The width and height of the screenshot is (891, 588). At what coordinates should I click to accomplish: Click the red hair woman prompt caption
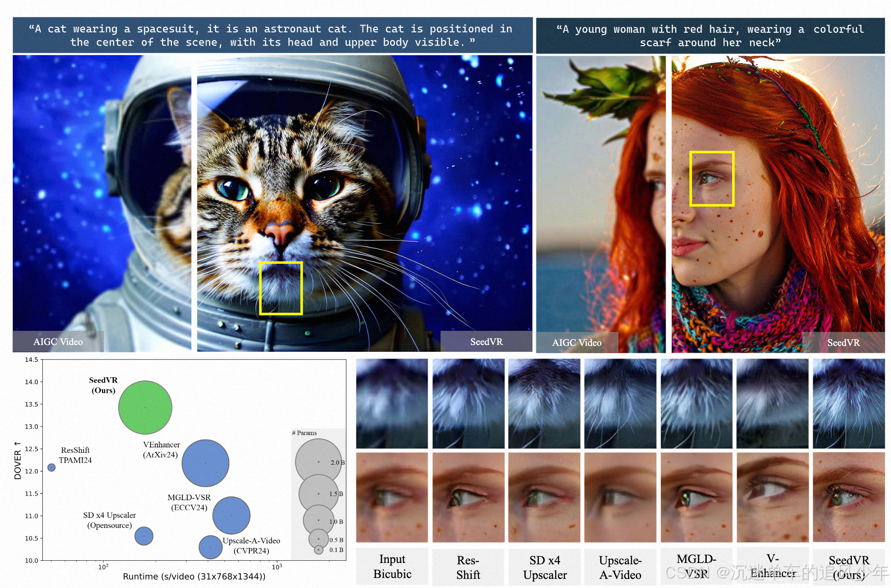tap(710, 36)
